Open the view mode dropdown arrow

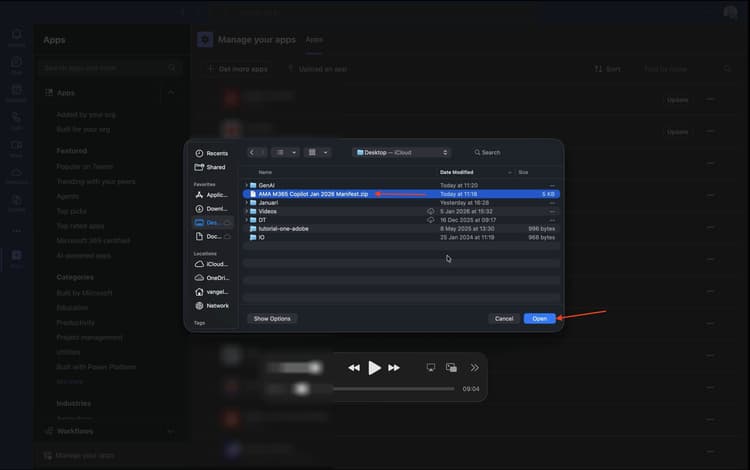pyautogui.click(x=294, y=153)
